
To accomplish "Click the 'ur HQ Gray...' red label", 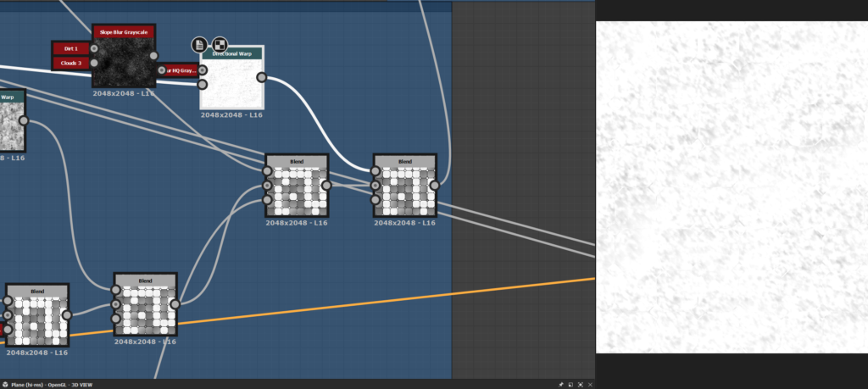I will coord(181,70).
